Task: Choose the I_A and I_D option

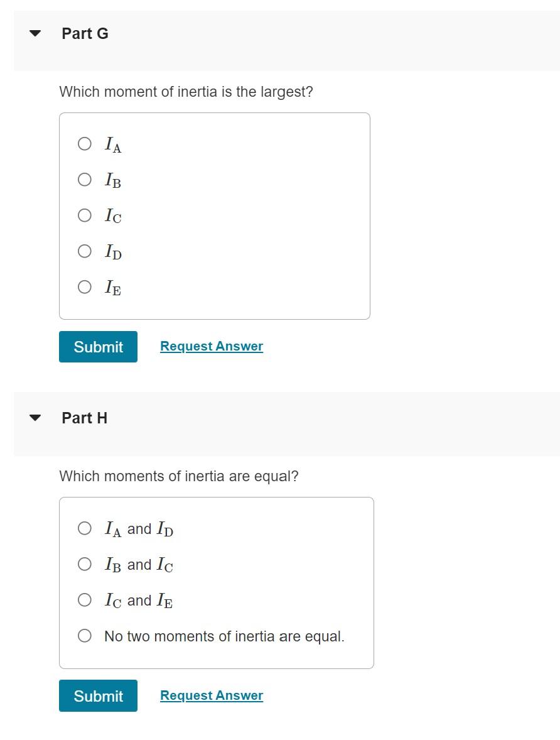Action: tap(84, 528)
